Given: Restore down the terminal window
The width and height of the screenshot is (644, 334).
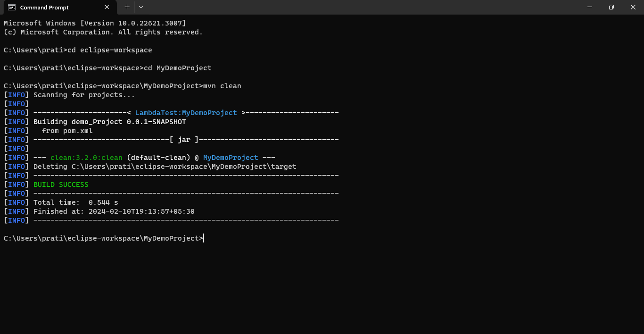Looking at the screenshot, I should click(611, 7).
